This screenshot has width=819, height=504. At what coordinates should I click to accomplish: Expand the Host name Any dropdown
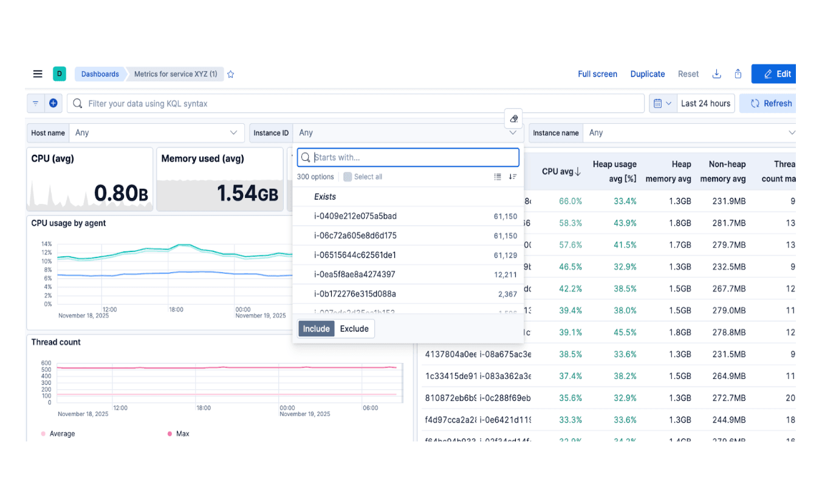tap(234, 132)
